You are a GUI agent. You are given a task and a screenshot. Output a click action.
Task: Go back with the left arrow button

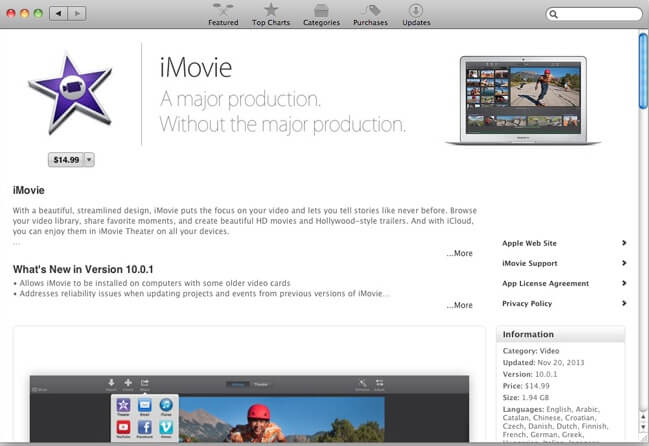click(x=58, y=13)
